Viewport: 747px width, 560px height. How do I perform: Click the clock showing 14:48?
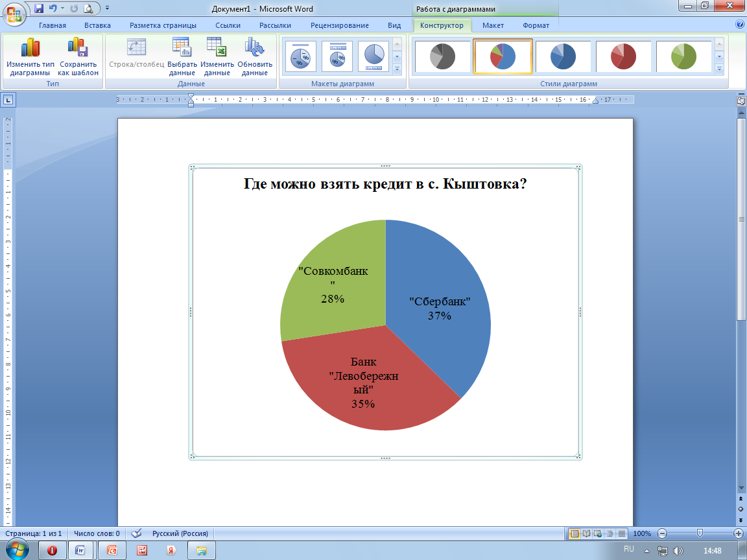(x=712, y=551)
